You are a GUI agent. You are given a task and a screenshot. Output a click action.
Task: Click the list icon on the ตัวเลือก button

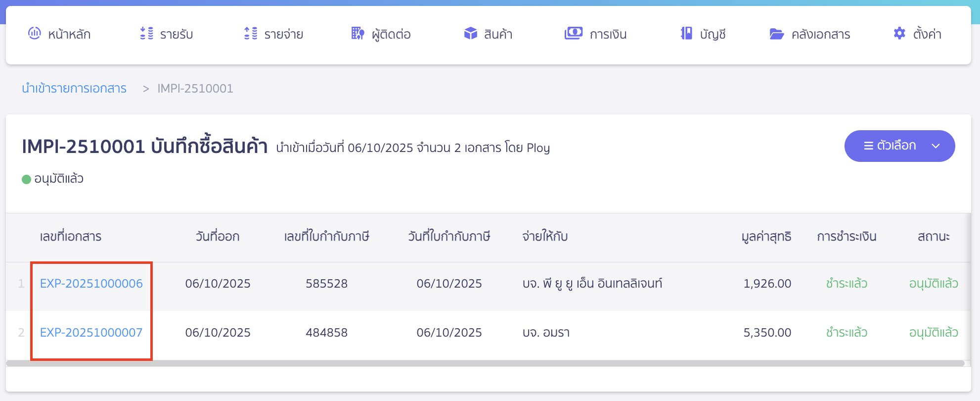[868, 146]
